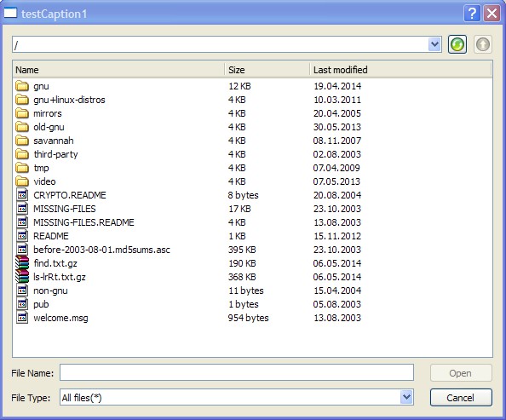This screenshot has width=506, height=420.
Task: Click the 17 KB size value
Action: point(239,209)
